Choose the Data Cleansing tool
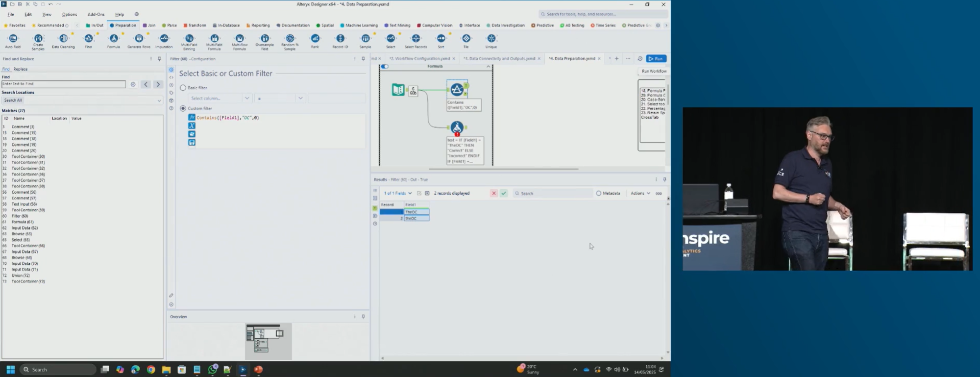Screen dimensions: 980x377 pyautogui.click(x=63, y=39)
